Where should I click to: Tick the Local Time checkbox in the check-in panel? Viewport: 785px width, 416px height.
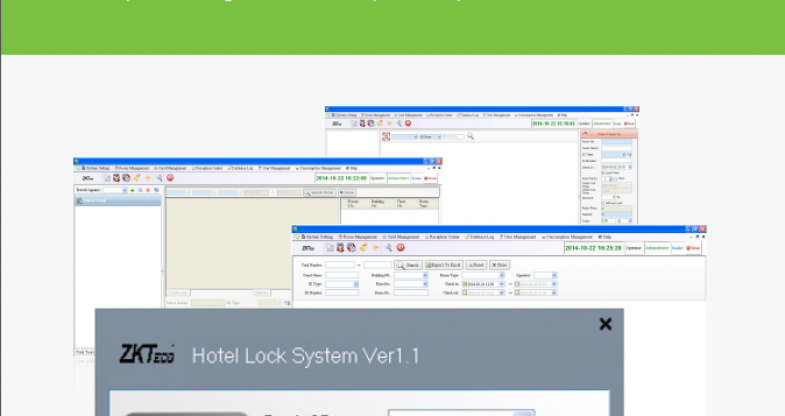[603, 173]
